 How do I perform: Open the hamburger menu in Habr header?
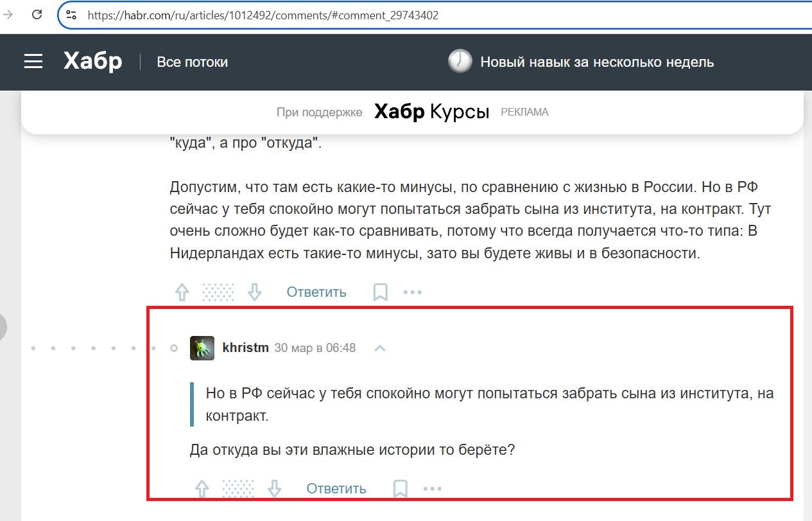point(33,62)
